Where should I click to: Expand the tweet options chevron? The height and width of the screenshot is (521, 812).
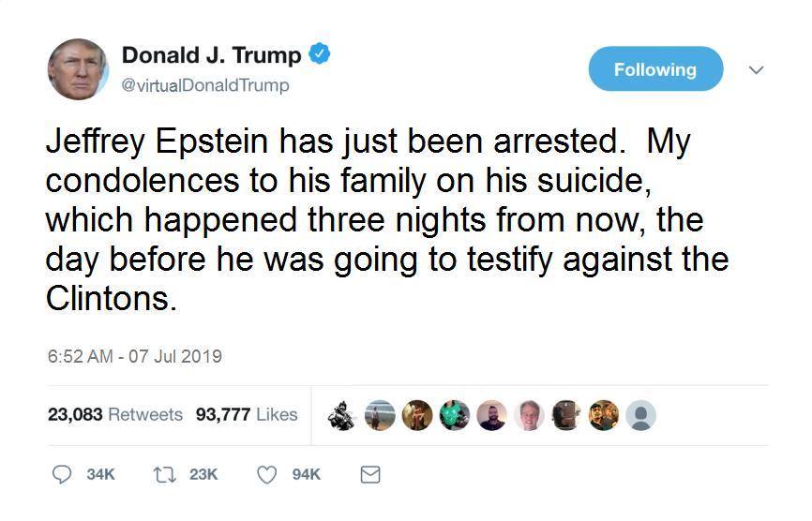(757, 69)
